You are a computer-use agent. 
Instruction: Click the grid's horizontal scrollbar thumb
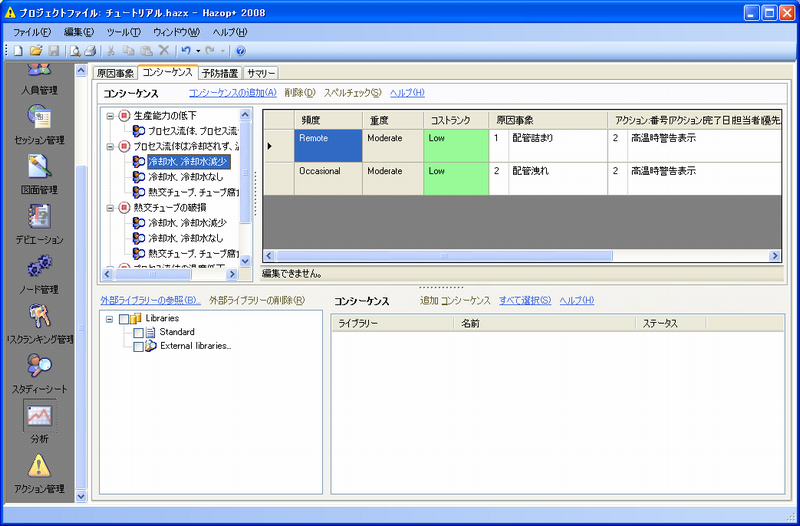[x=444, y=256]
